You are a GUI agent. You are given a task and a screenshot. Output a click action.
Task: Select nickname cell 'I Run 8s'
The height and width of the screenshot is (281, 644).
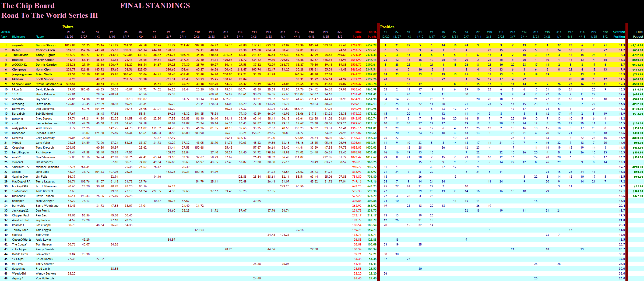click(17, 90)
